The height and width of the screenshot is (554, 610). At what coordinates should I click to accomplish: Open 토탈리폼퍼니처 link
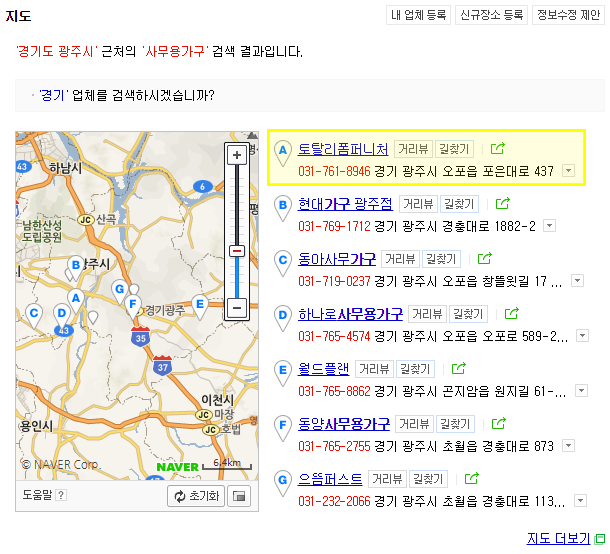(343, 149)
